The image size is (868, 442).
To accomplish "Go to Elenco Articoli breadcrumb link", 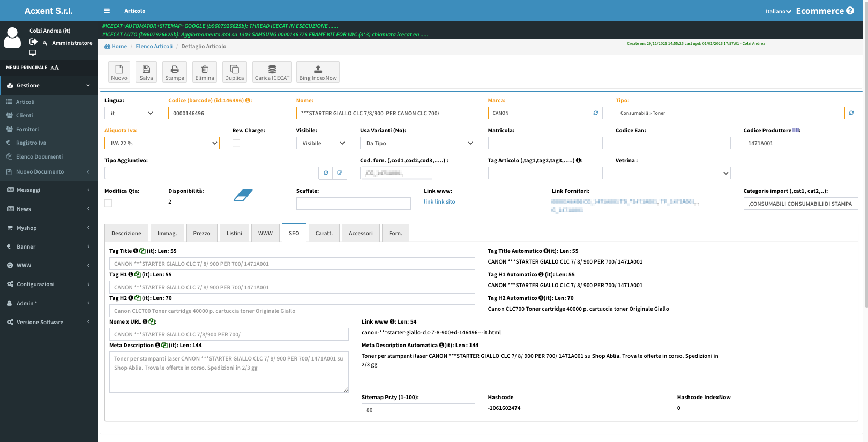I will (x=154, y=47).
